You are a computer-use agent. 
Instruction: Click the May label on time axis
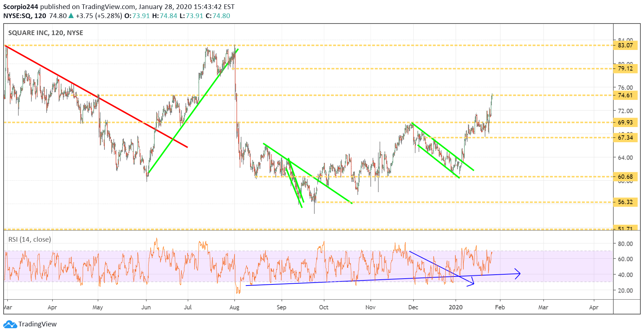(x=98, y=307)
